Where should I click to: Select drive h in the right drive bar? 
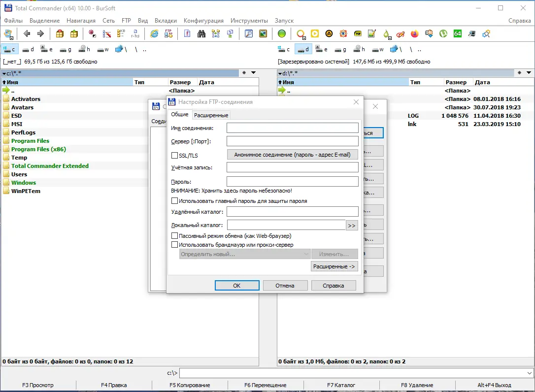pyautogui.click(x=359, y=49)
